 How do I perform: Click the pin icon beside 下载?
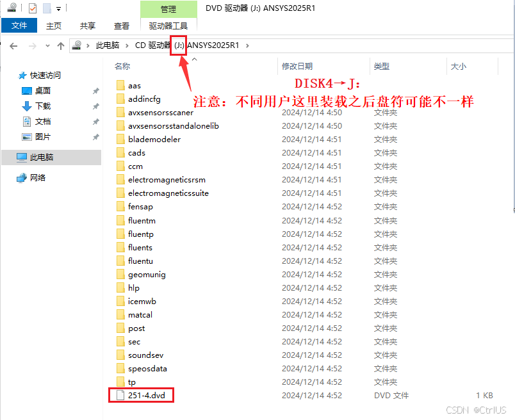pos(95,106)
